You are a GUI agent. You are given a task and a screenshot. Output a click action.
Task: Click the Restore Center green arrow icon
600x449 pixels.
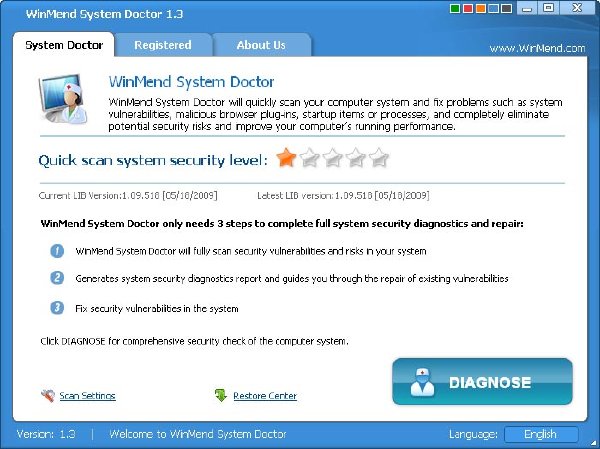(221, 395)
